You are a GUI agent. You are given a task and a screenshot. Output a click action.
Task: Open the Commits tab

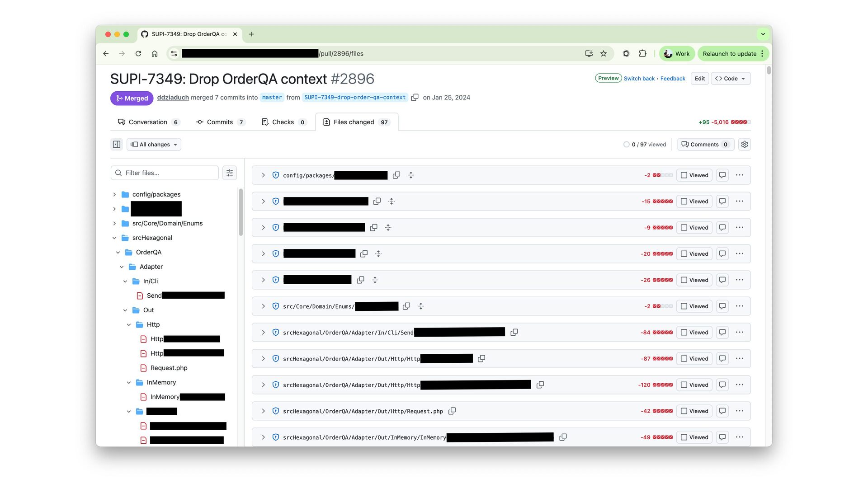[220, 122]
